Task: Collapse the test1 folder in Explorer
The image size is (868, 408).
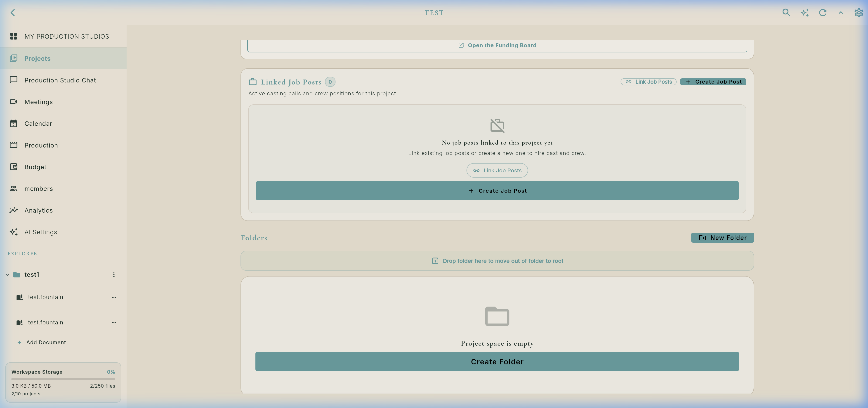Action: click(7, 275)
